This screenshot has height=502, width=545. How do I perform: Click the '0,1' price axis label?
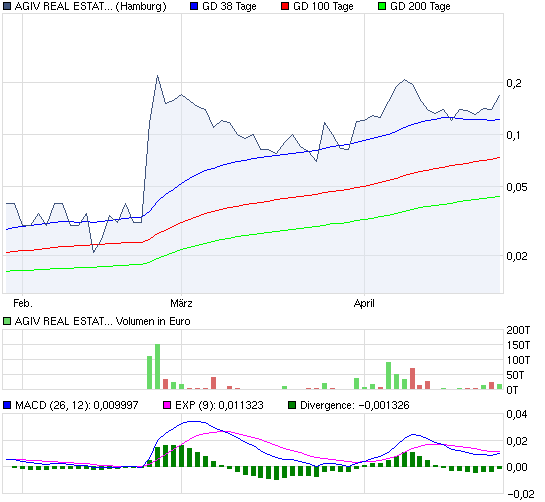(x=513, y=135)
